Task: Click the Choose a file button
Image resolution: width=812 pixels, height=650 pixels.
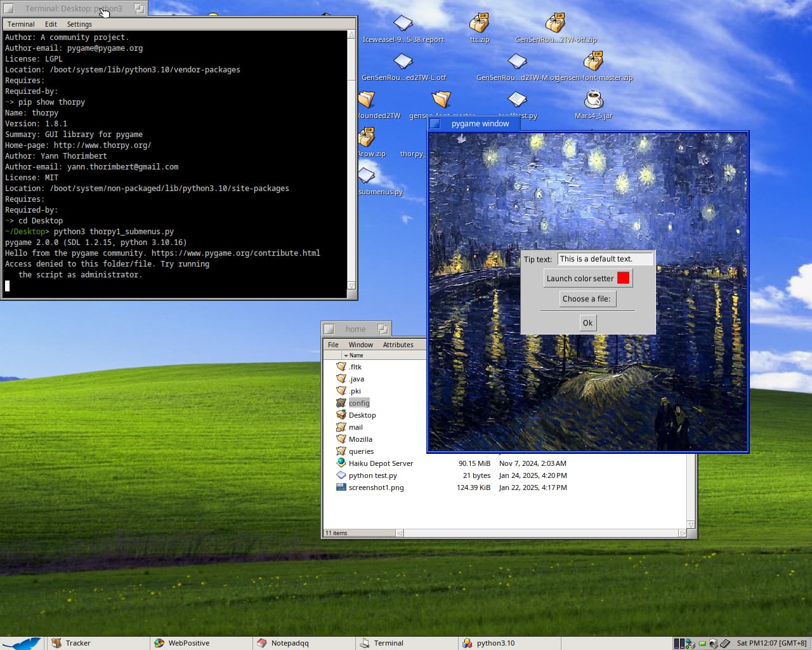Action: [x=586, y=299]
